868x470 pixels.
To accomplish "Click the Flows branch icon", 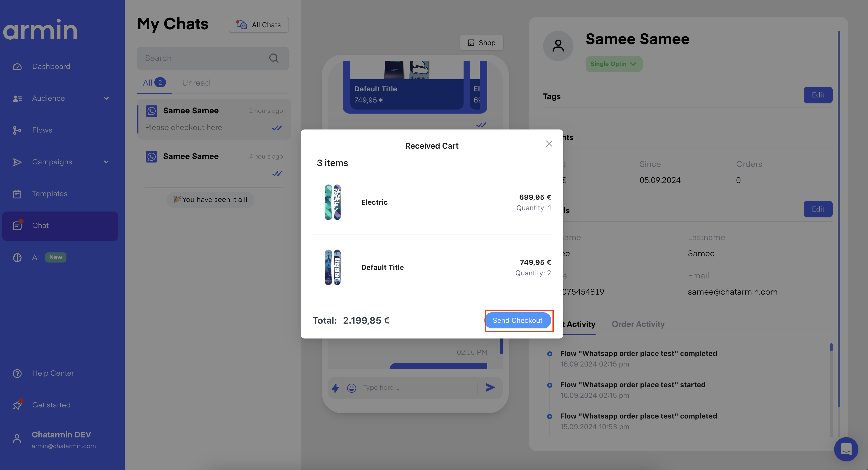I will click(17, 130).
